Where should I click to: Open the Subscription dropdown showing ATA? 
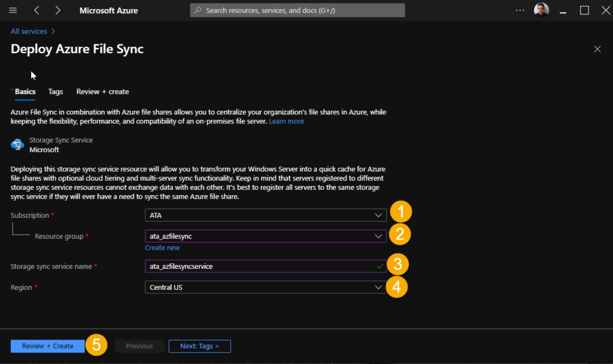click(x=265, y=214)
